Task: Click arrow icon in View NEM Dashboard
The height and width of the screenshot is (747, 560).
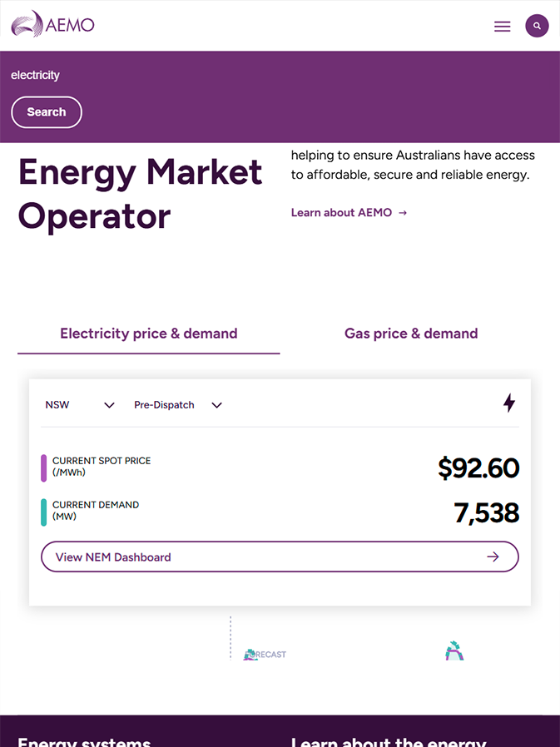Action: coord(493,557)
